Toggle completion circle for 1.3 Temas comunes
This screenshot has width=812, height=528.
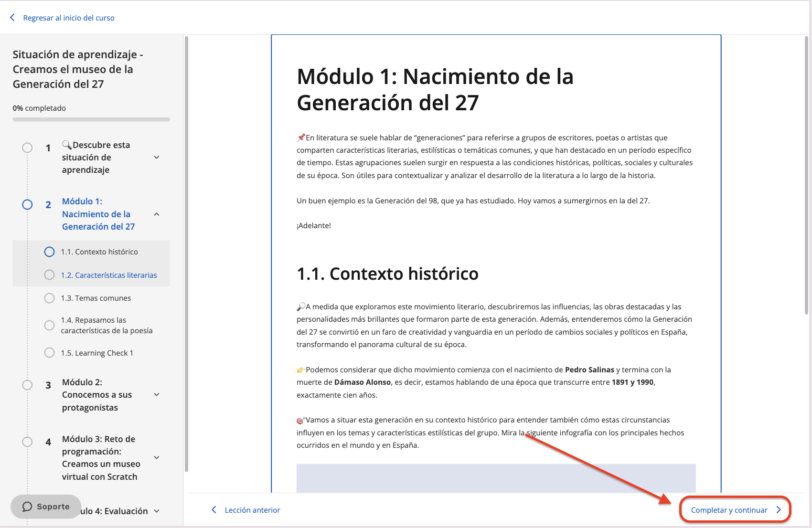49,298
